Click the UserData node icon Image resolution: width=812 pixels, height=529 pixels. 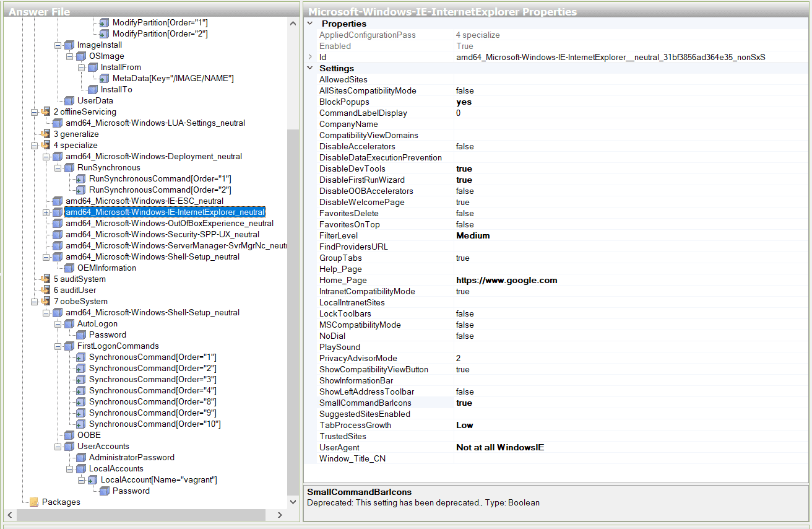69,100
